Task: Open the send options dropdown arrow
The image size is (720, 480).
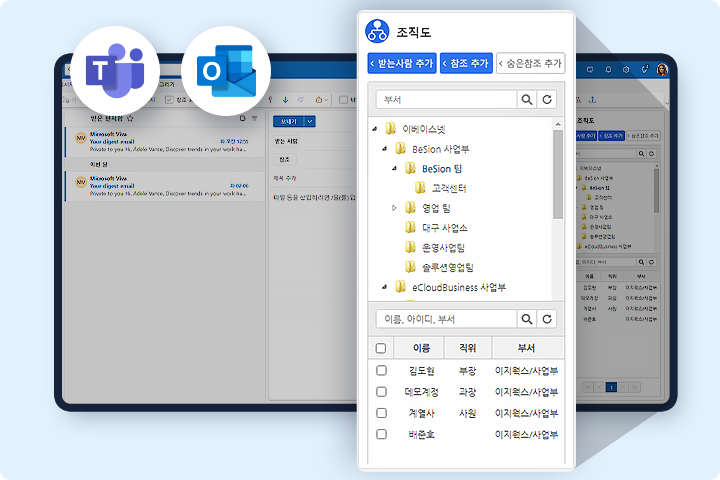Action: [x=310, y=121]
